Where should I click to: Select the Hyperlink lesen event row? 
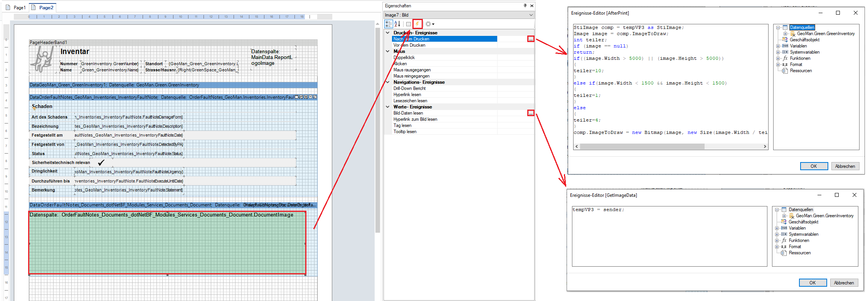(x=463, y=95)
